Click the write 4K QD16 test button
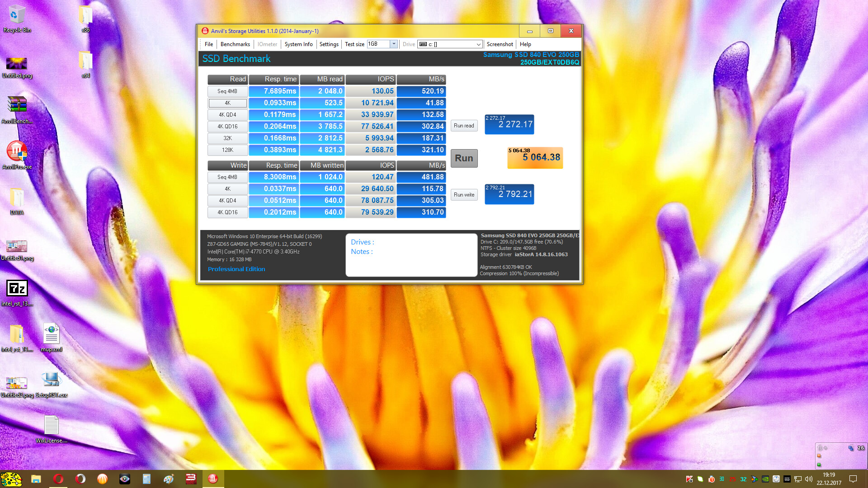The width and height of the screenshot is (868, 488). (227, 212)
